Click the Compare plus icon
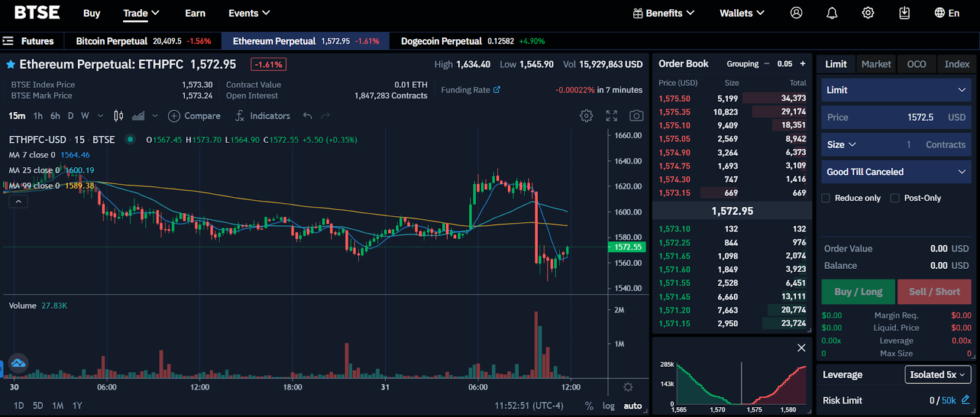Image resolution: width=980 pixels, height=417 pixels. coord(174,116)
